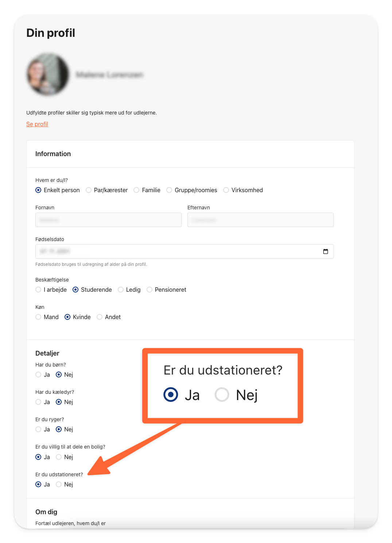Screen dimensions: 392x543
Task: Choose Pensioneret under Beskæftigelse
Action: [150, 290]
